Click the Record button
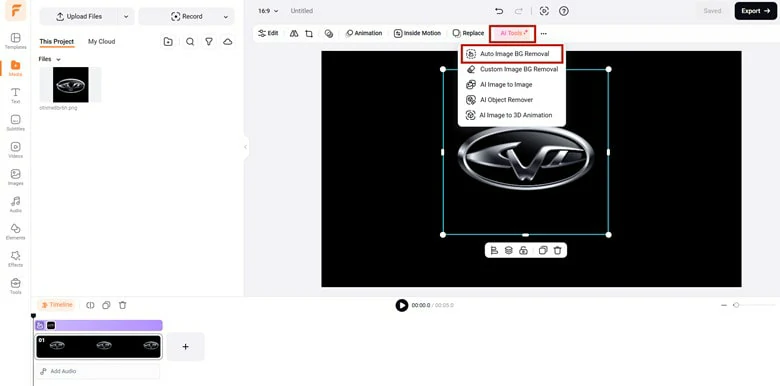 (187, 16)
